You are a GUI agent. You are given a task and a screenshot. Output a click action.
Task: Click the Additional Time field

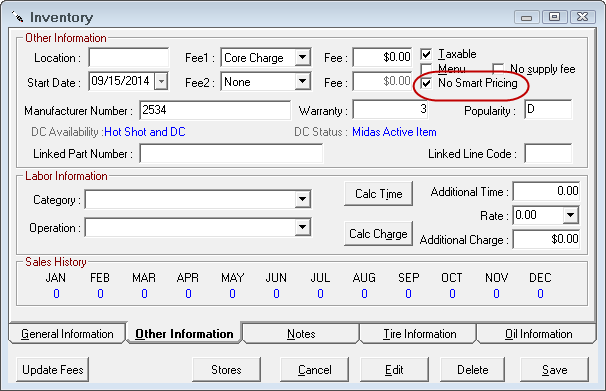pos(546,191)
